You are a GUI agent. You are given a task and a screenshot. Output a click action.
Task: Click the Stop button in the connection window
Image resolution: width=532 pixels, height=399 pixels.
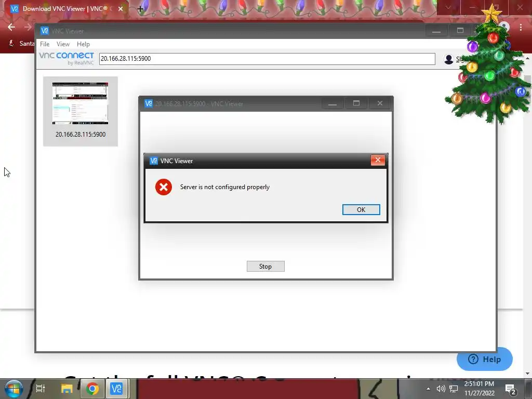click(265, 267)
